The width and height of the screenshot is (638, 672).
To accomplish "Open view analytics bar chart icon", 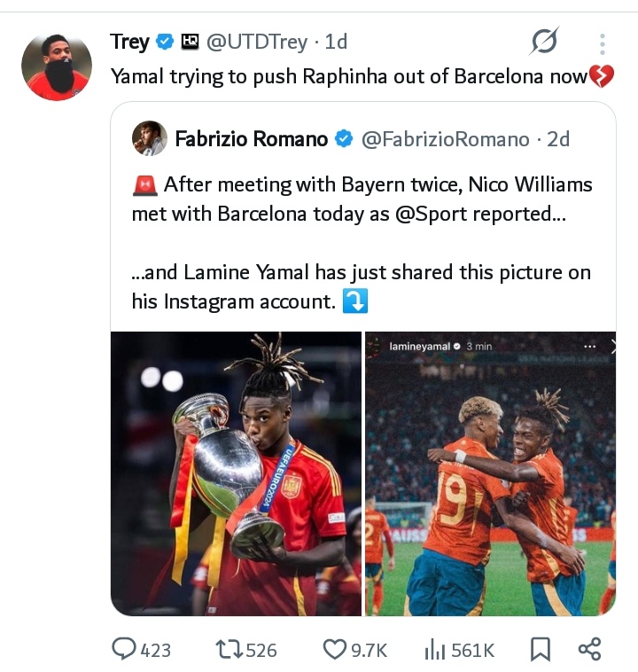I will (x=435, y=650).
